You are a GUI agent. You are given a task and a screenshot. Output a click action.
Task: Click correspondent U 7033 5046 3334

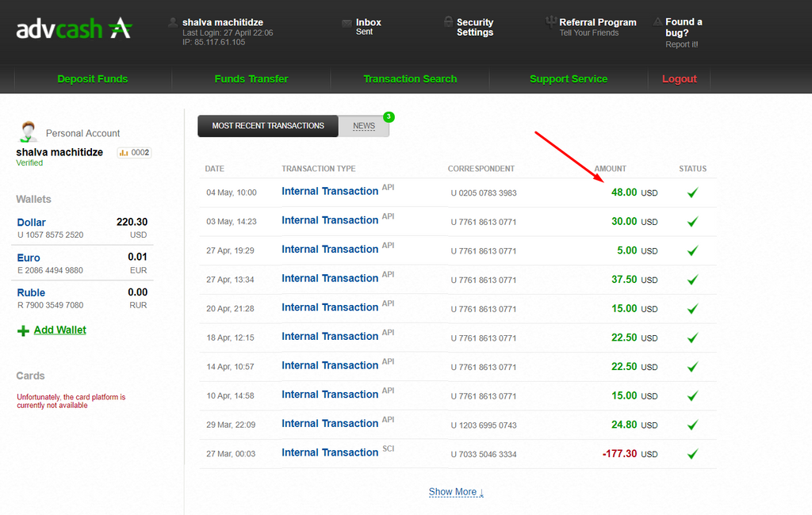(x=484, y=455)
